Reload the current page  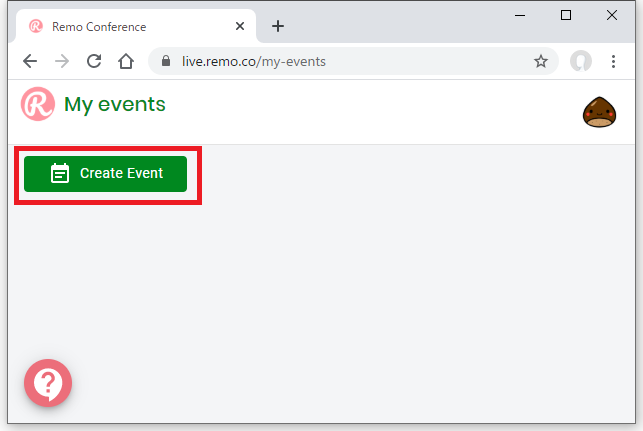(94, 61)
